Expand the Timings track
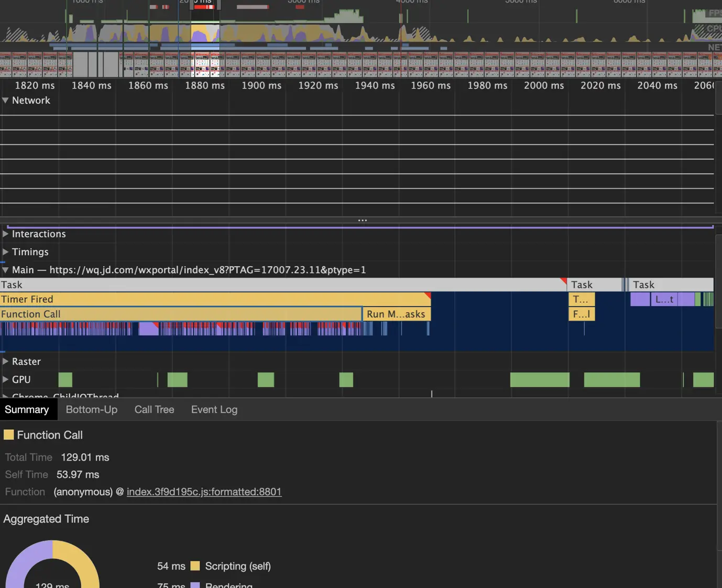Screen dimensions: 722x588 [5, 252]
